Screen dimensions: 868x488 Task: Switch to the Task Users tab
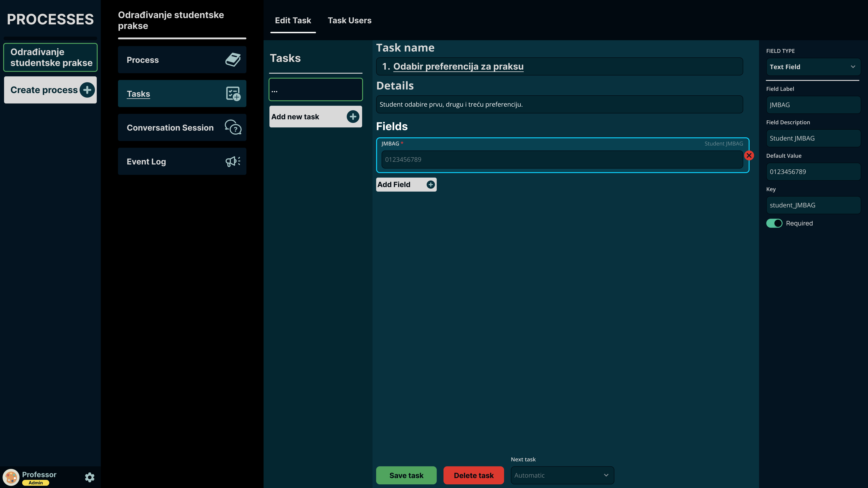tap(349, 21)
